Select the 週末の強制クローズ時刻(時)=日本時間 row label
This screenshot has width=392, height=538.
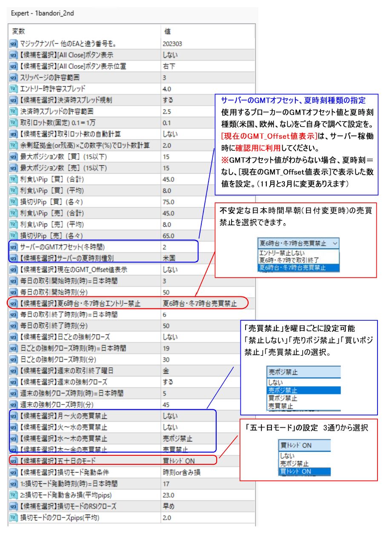(x=72, y=394)
